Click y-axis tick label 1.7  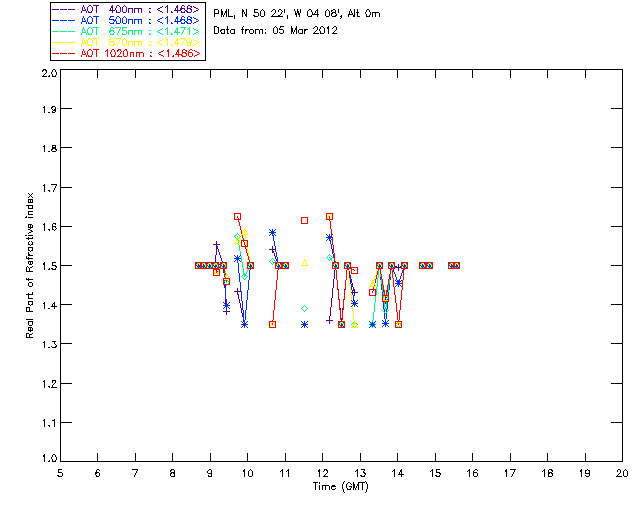[x=49, y=188]
